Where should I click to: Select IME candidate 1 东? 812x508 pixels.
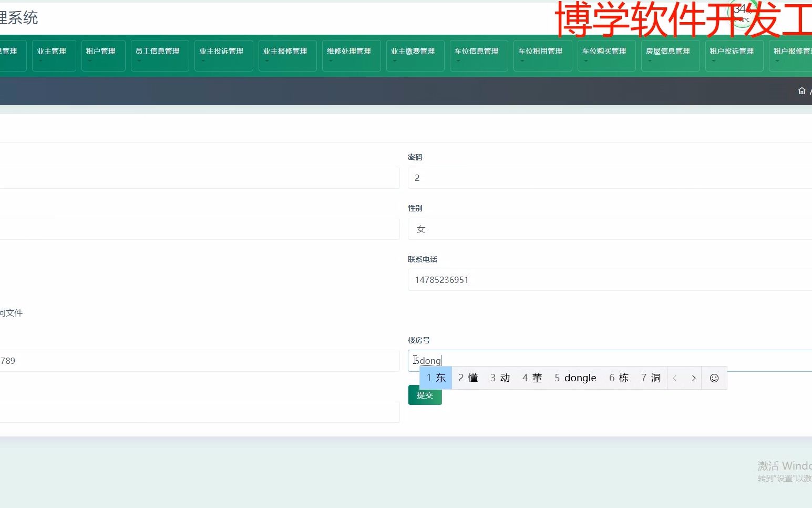pyautogui.click(x=436, y=378)
